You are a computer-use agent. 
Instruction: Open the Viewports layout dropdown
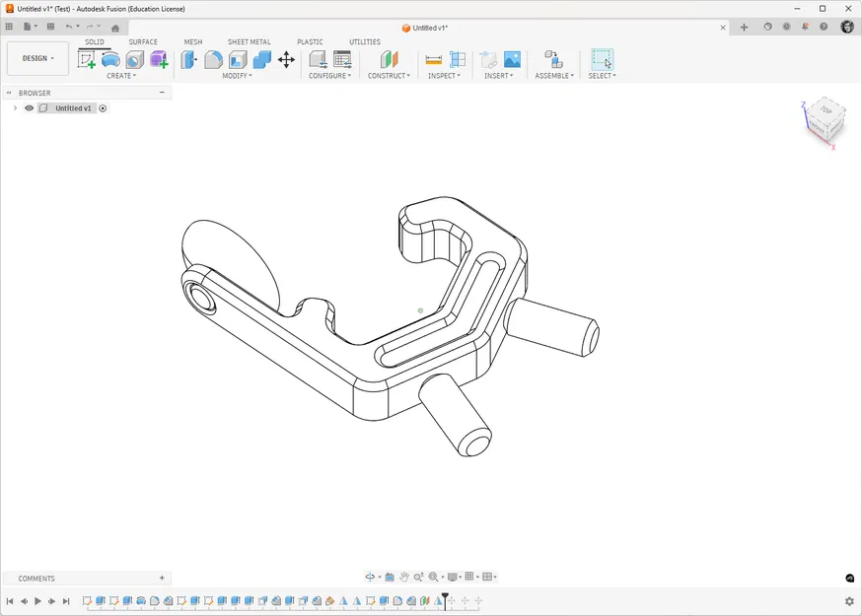[x=489, y=577]
